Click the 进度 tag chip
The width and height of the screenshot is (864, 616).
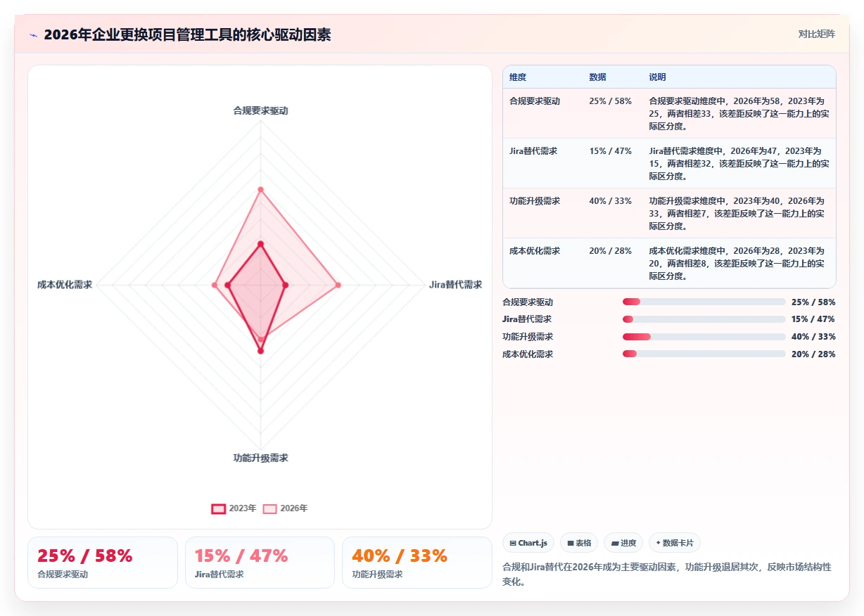pyautogui.click(x=623, y=543)
